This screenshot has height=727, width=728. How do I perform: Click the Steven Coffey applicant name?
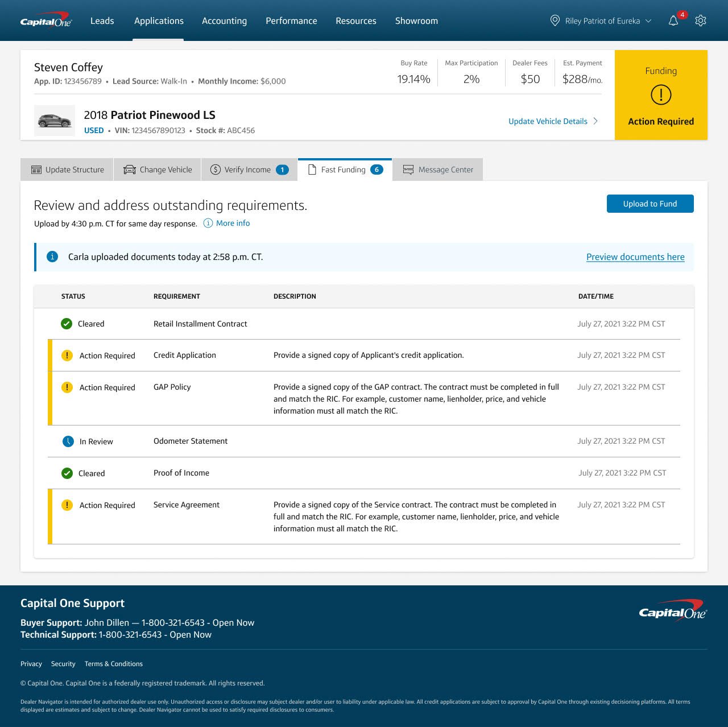tap(68, 67)
